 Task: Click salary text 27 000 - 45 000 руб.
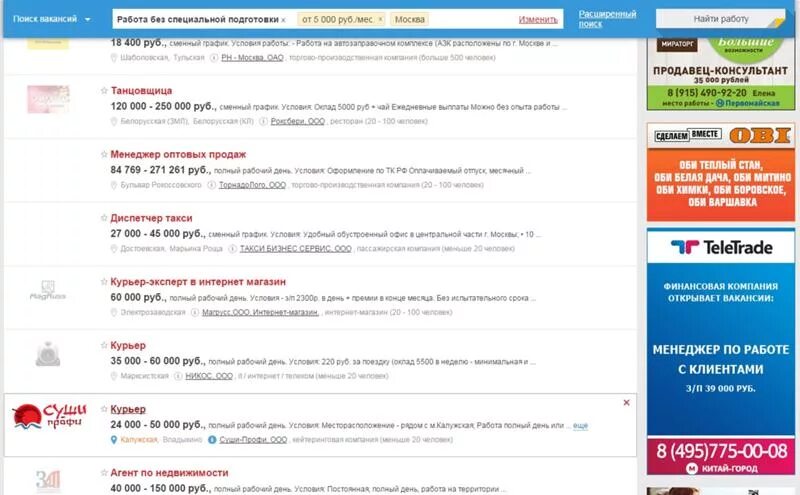[158, 234]
